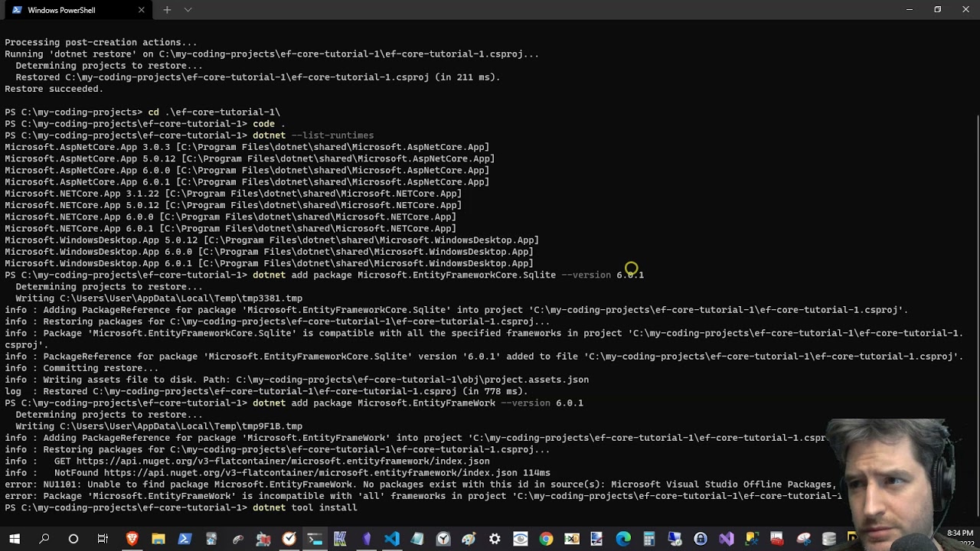
Task: Switch to Windows Terminal taskbar icon
Action: click(315, 539)
